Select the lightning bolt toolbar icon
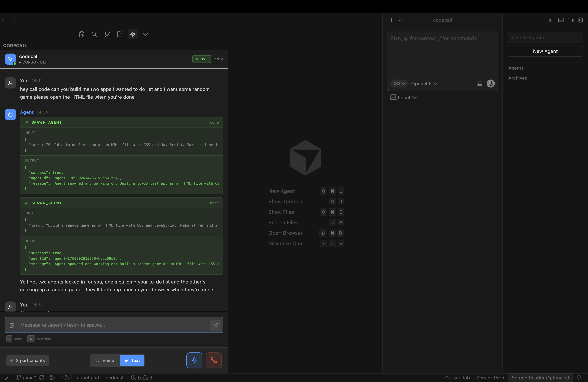The image size is (588, 382). point(133,34)
